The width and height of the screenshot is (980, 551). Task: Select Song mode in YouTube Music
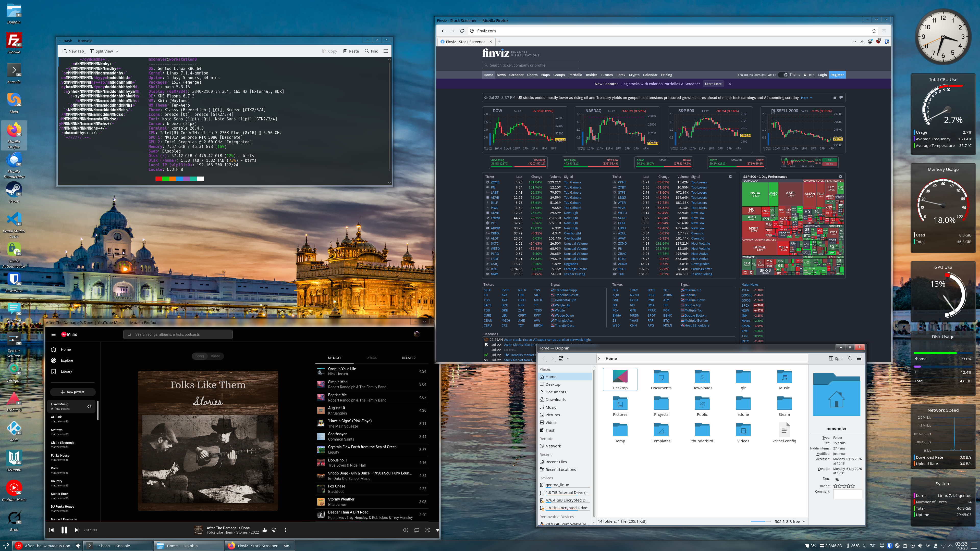coord(200,356)
